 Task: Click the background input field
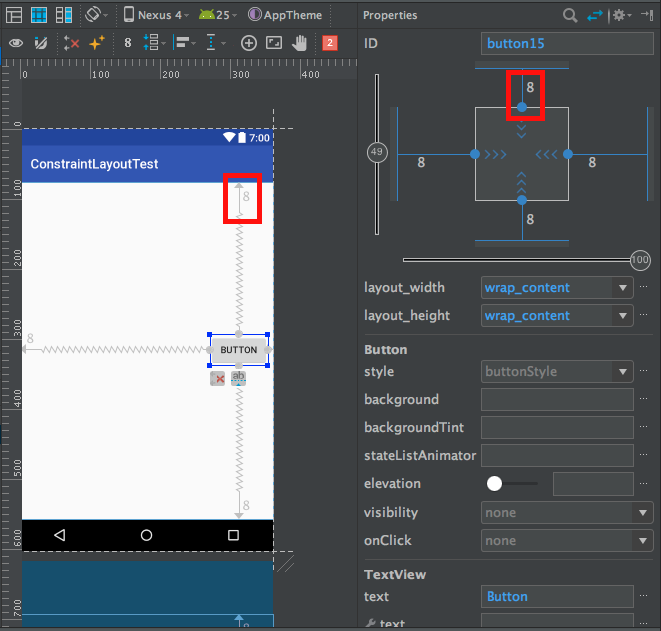click(x=557, y=400)
